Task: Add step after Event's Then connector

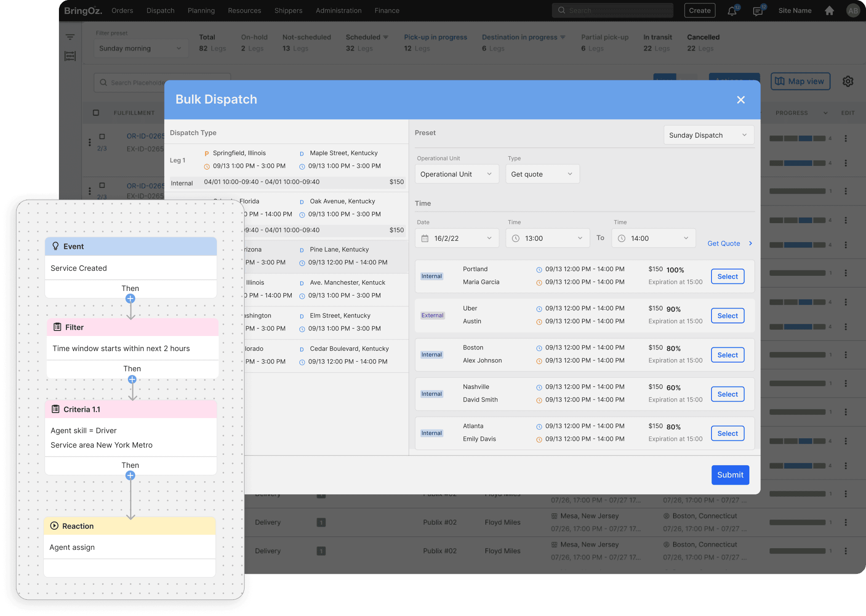Action: [131, 299]
